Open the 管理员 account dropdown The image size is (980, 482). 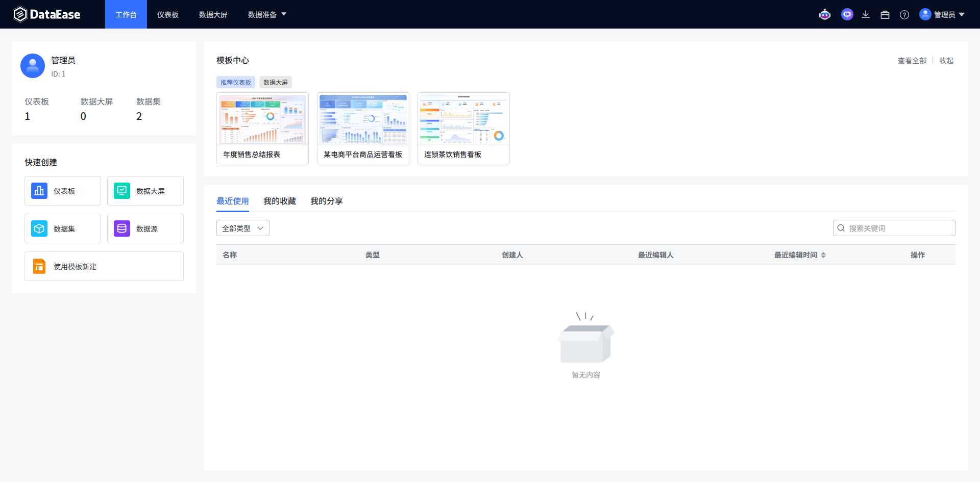pyautogui.click(x=942, y=14)
